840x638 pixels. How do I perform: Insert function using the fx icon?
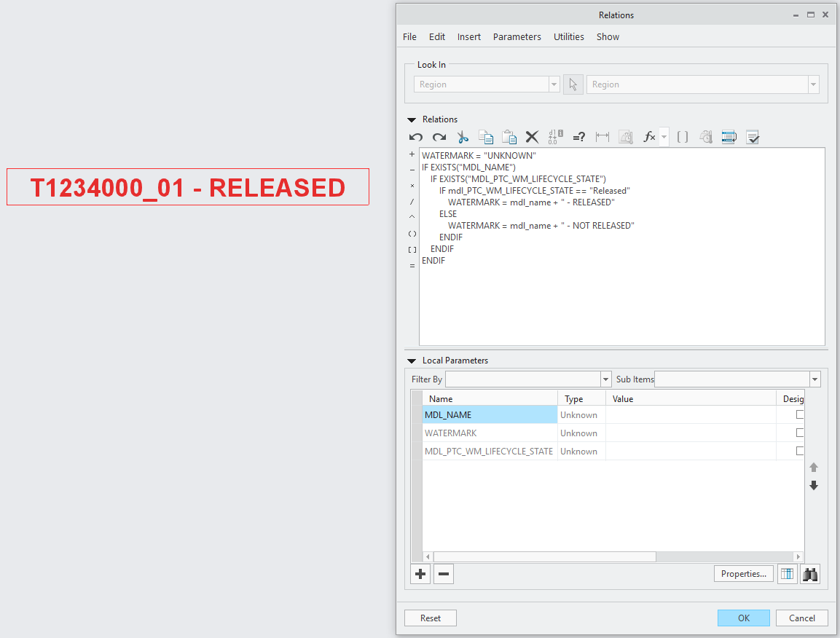tap(649, 137)
